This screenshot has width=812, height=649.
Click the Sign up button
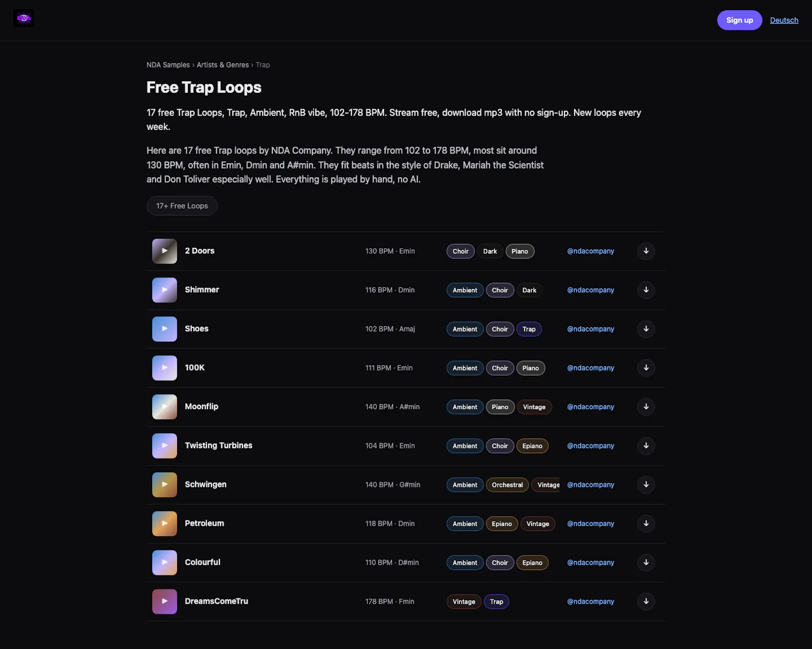pos(739,20)
